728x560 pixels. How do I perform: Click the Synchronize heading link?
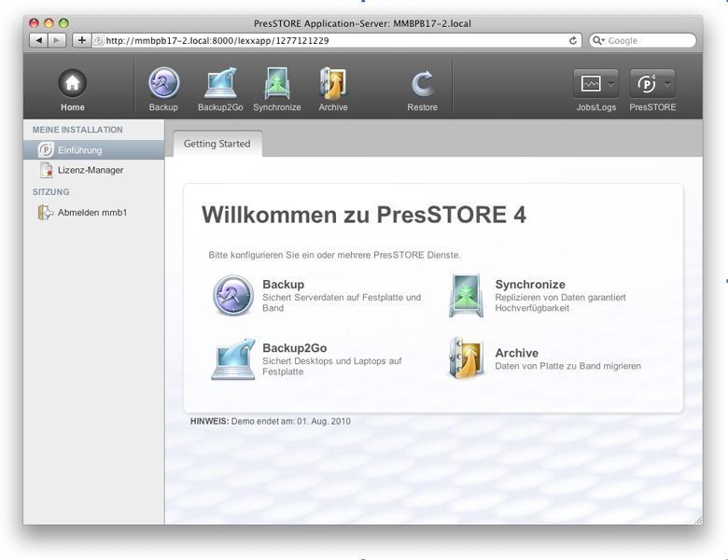tap(530, 284)
